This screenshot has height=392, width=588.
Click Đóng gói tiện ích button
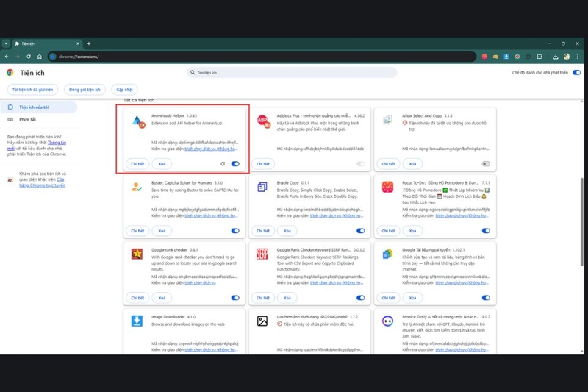click(x=85, y=90)
